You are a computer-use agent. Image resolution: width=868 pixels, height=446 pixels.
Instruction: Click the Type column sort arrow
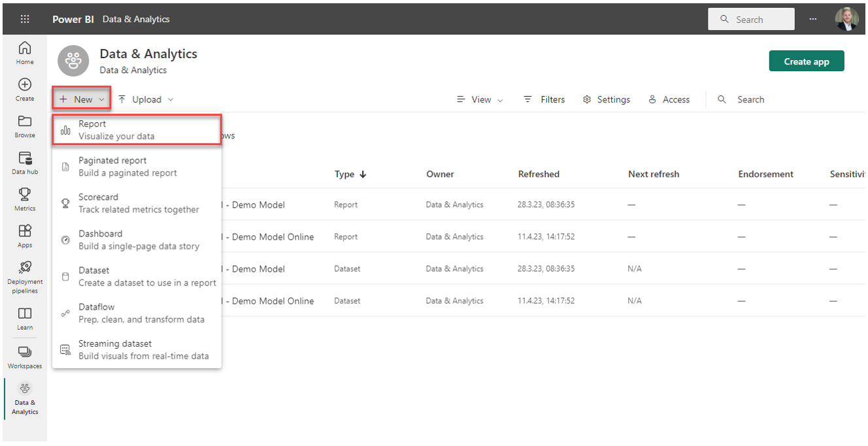point(363,174)
